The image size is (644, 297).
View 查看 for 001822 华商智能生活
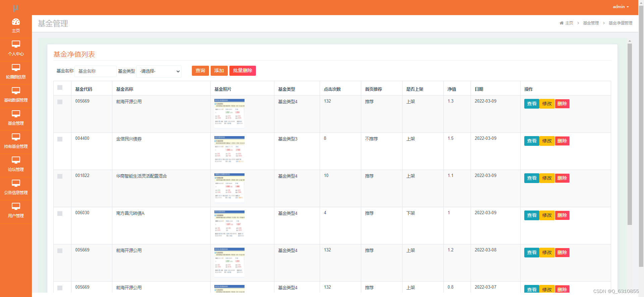point(532,178)
